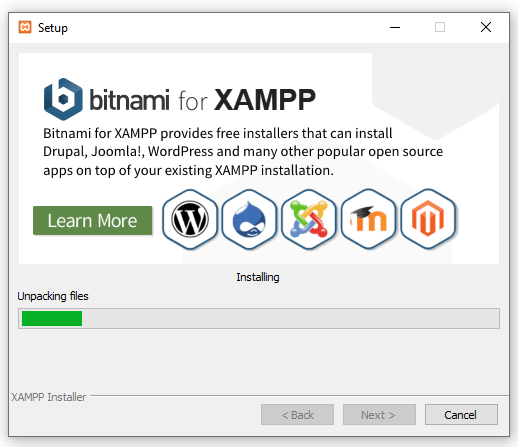
Task: Click the Joomla hexagon icon
Action: (309, 219)
